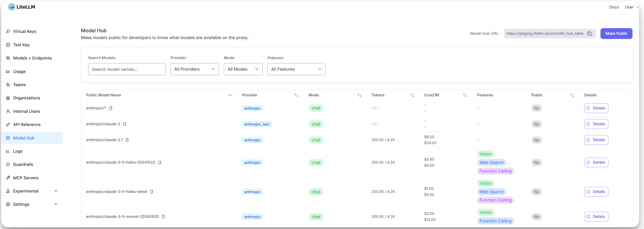
Task: Copy the Model Hub URL icon
Action: point(589,33)
